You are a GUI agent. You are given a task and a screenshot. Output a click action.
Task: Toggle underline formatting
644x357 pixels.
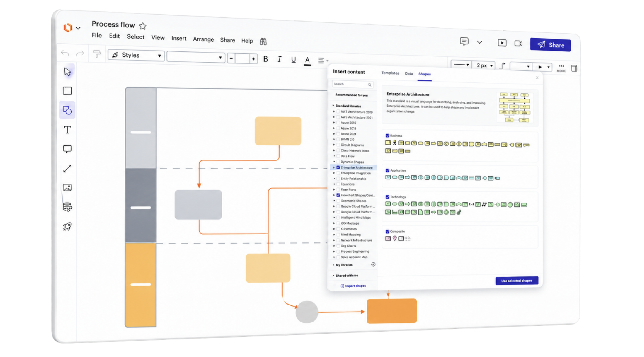(x=294, y=60)
